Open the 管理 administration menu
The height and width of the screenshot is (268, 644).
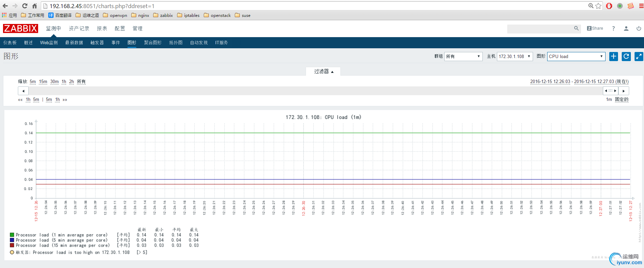pos(137,28)
